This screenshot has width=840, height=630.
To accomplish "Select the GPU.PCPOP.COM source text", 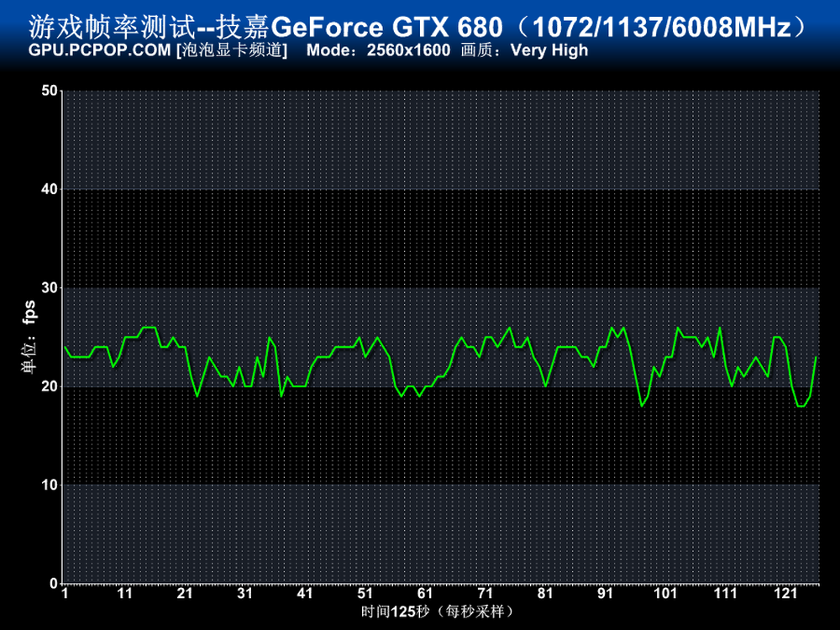I will click(100, 50).
